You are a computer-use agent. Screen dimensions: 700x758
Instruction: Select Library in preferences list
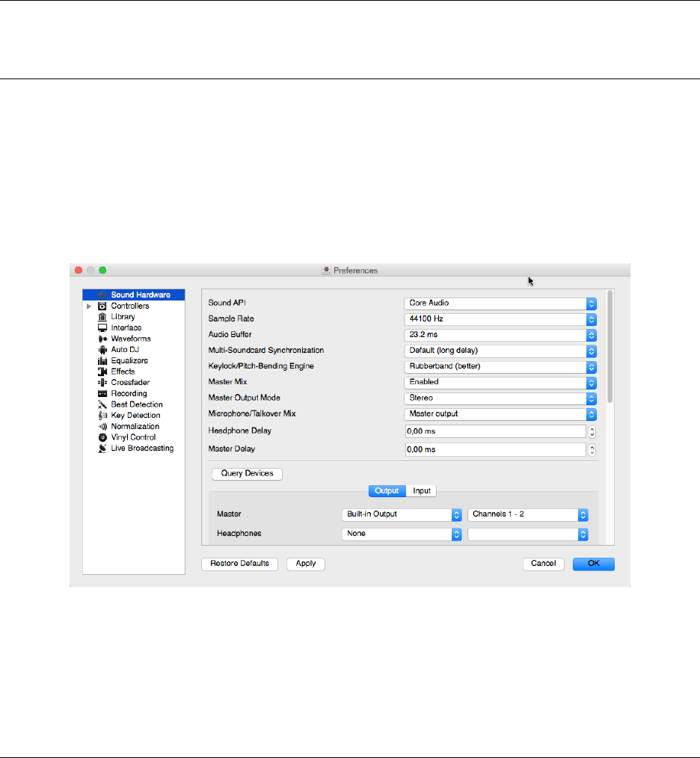123,317
